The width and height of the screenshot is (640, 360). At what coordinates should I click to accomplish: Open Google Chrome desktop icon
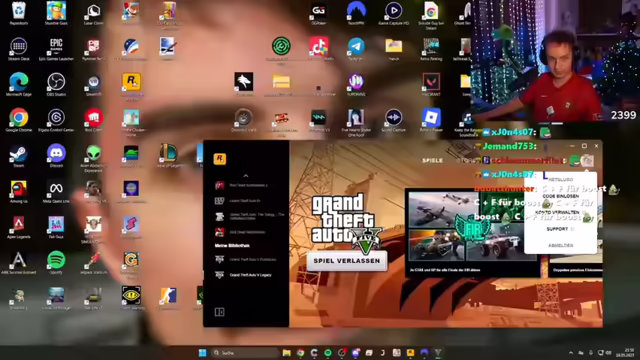click(18, 121)
